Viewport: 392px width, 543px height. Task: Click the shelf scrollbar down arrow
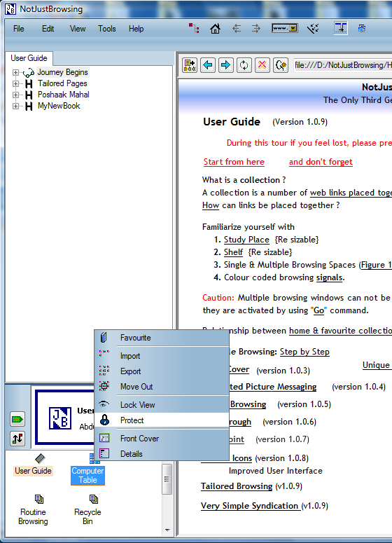[x=167, y=530]
